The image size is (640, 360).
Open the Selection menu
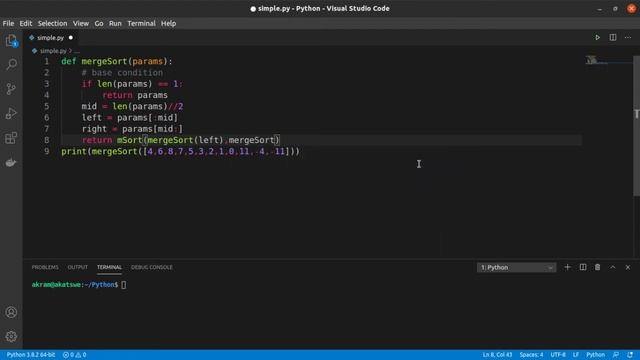point(52,23)
